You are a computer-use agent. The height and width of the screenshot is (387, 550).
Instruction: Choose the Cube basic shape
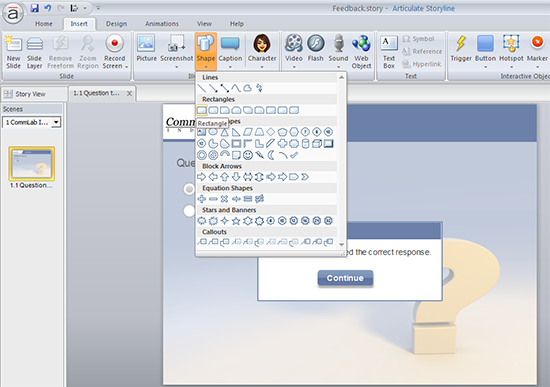pyautogui.click(x=317, y=144)
